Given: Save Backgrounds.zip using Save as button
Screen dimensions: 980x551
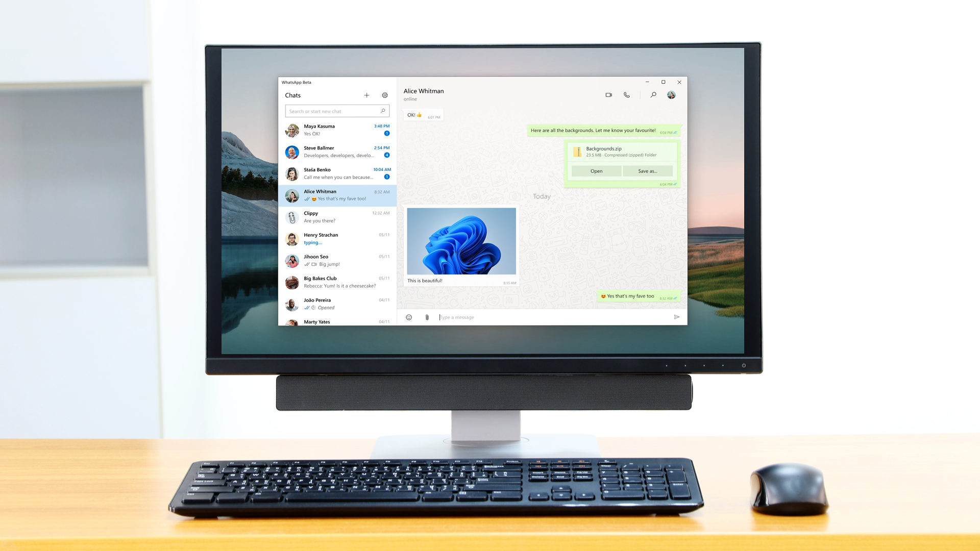Looking at the screenshot, I should point(647,171).
